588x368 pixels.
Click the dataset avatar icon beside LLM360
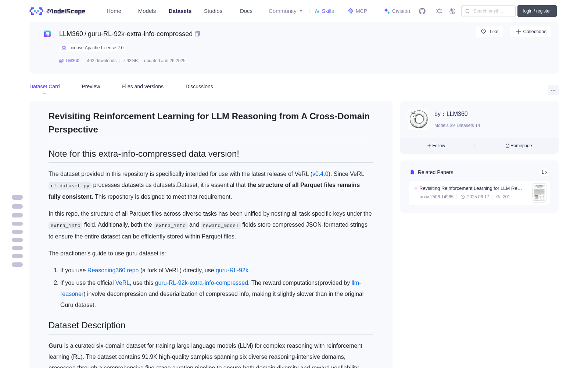47,34
